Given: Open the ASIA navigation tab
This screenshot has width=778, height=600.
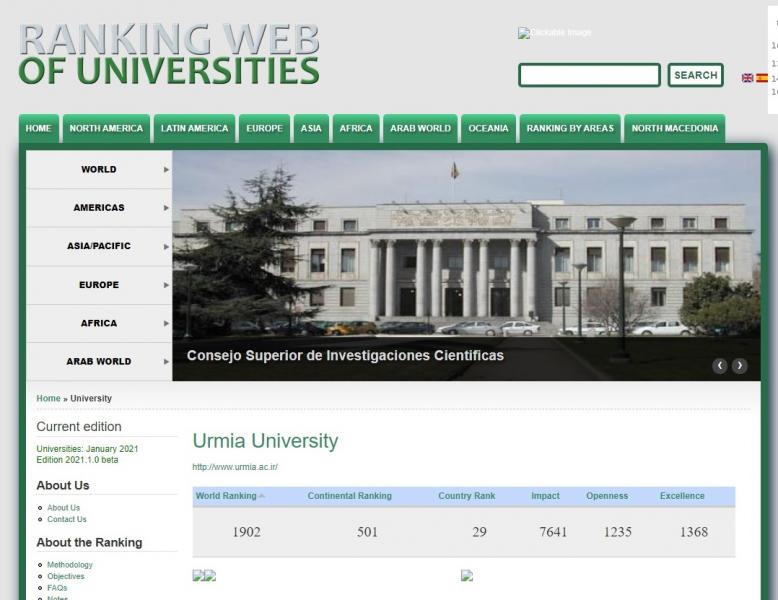Looking at the screenshot, I should 311,129.
